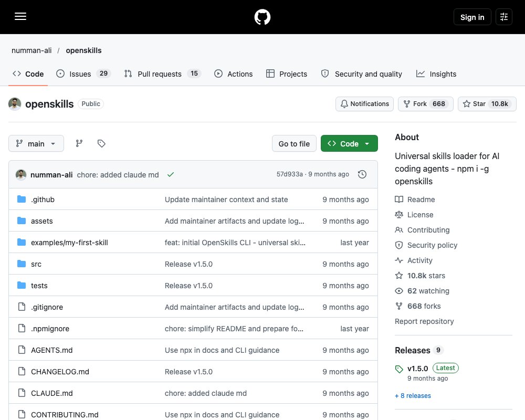
Task: Open commit Update maintainer context and state
Action: tap(226, 199)
